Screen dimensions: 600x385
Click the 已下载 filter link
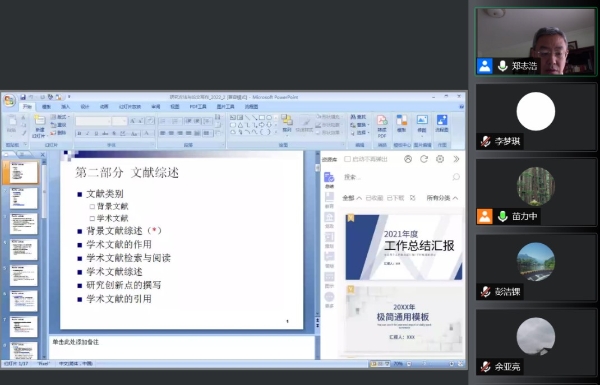coord(395,198)
